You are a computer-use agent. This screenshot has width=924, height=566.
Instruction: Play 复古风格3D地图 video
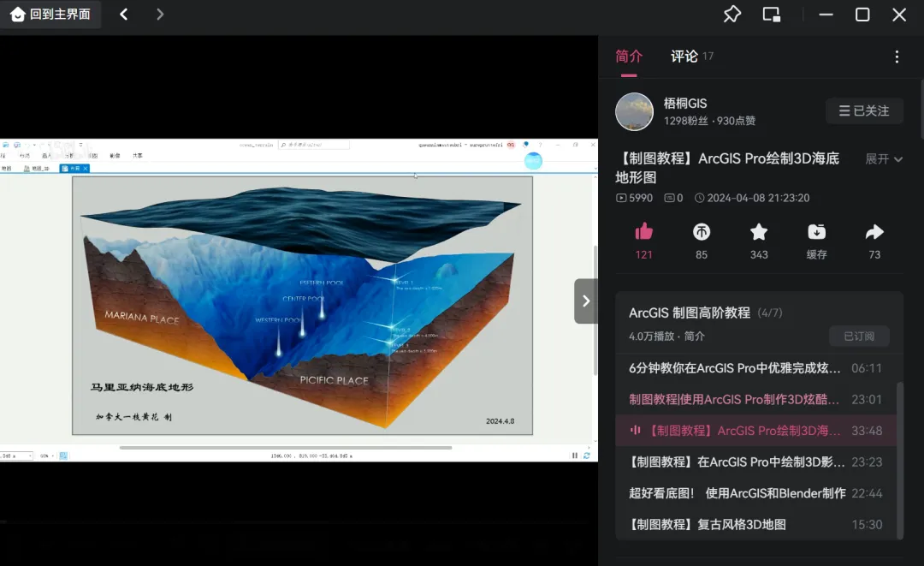[755, 524]
